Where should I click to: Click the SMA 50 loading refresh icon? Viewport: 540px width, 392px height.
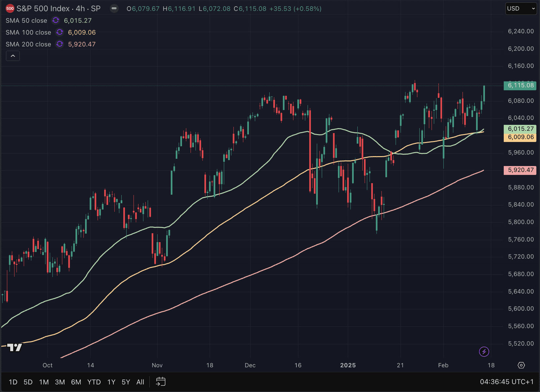coord(56,20)
